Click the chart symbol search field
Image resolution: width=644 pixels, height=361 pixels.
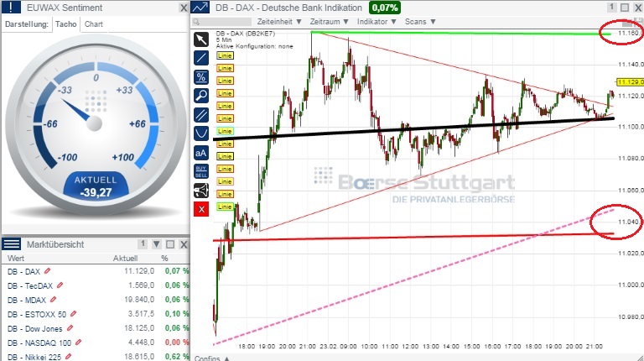[223, 22]
